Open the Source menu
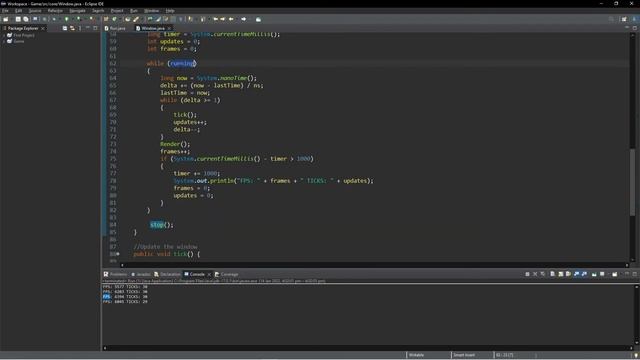This screenshot has width=640, height=360. [35, 11]
